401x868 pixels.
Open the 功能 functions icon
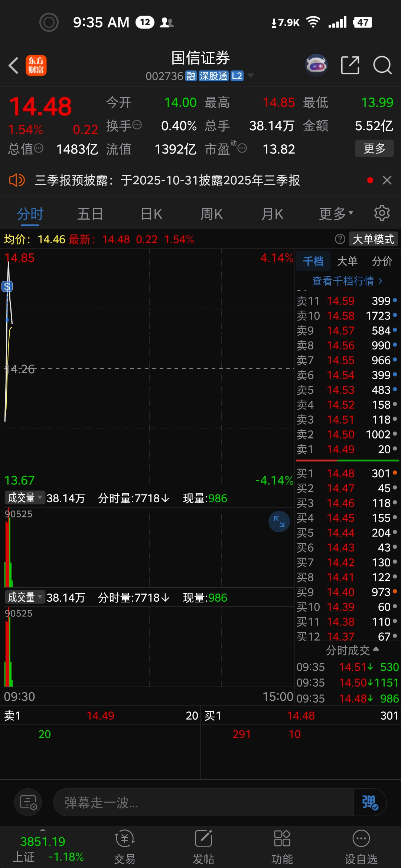pos(282,847)
